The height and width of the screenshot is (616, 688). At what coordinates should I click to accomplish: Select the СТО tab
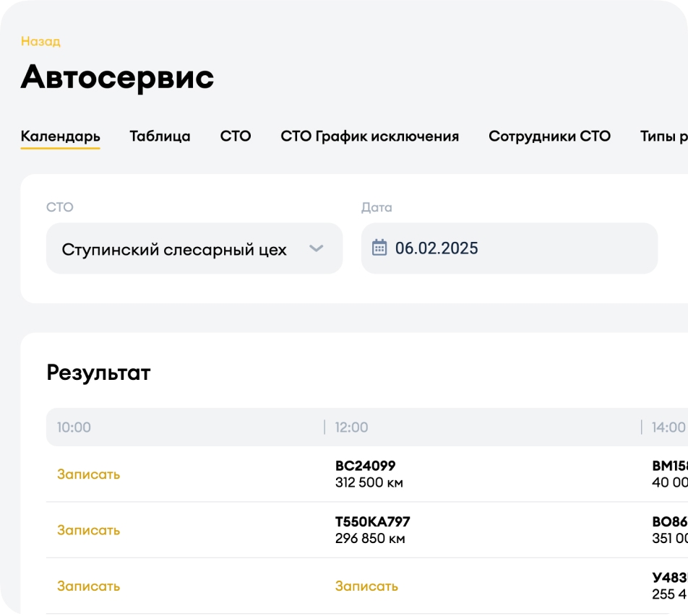pos(236,136)
